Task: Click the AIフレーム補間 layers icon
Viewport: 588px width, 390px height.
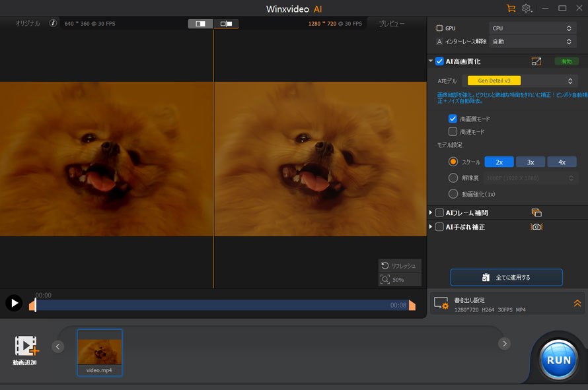Action: (536, 212)
